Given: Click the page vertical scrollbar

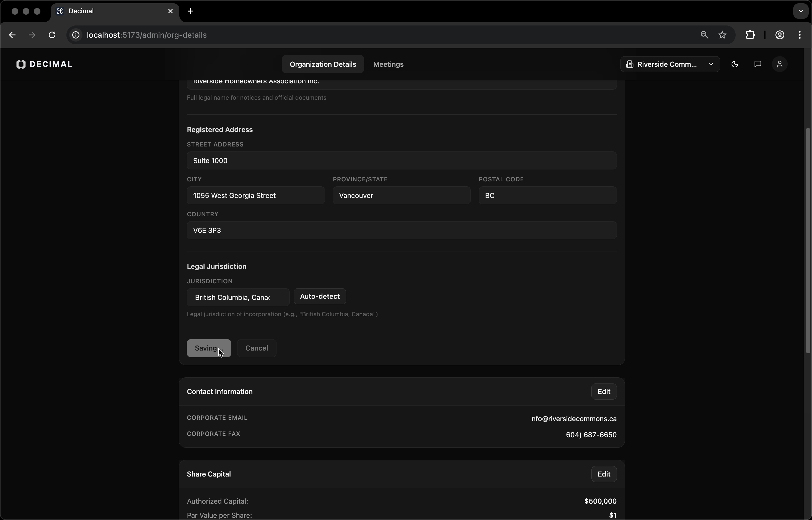Looking at the screenshot, I should 808,240.
